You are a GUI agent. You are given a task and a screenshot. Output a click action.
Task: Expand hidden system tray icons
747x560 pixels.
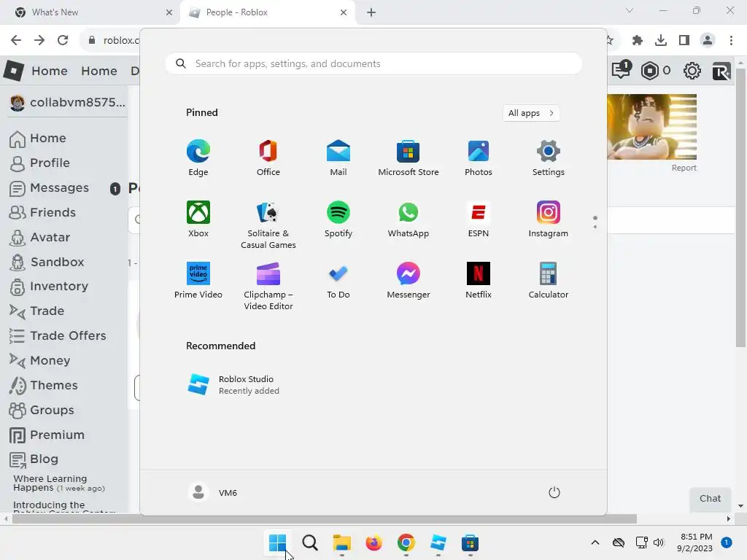[x=595, y=542]
